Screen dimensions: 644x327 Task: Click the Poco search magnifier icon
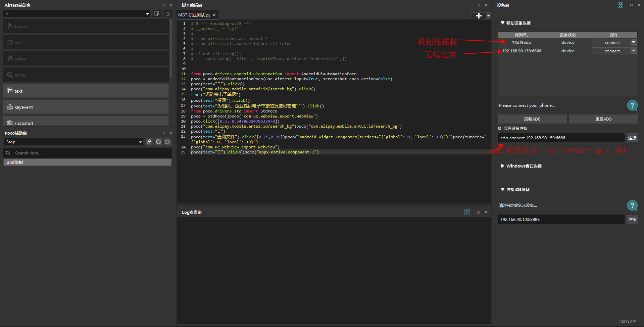8,153
